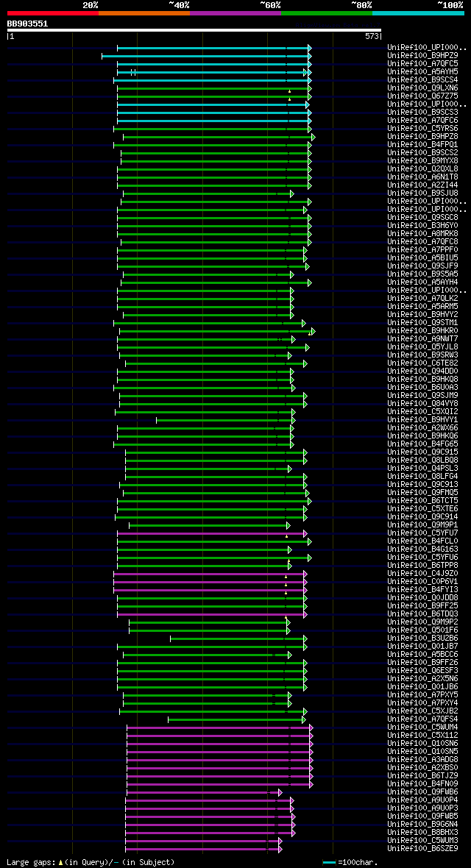The image size is (471, 868).
Task: Select the UniRef100_B9HVY1 label
Action: click(422, 419)
